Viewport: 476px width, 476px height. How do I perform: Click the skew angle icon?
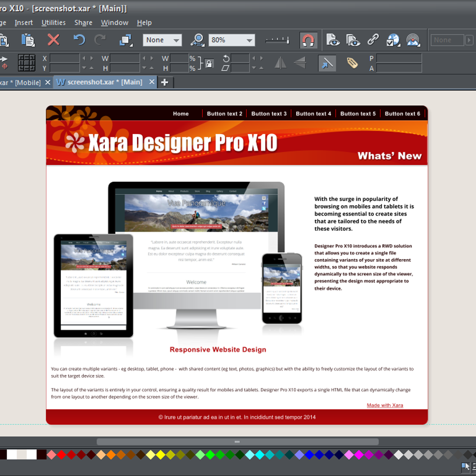(225, 68)
